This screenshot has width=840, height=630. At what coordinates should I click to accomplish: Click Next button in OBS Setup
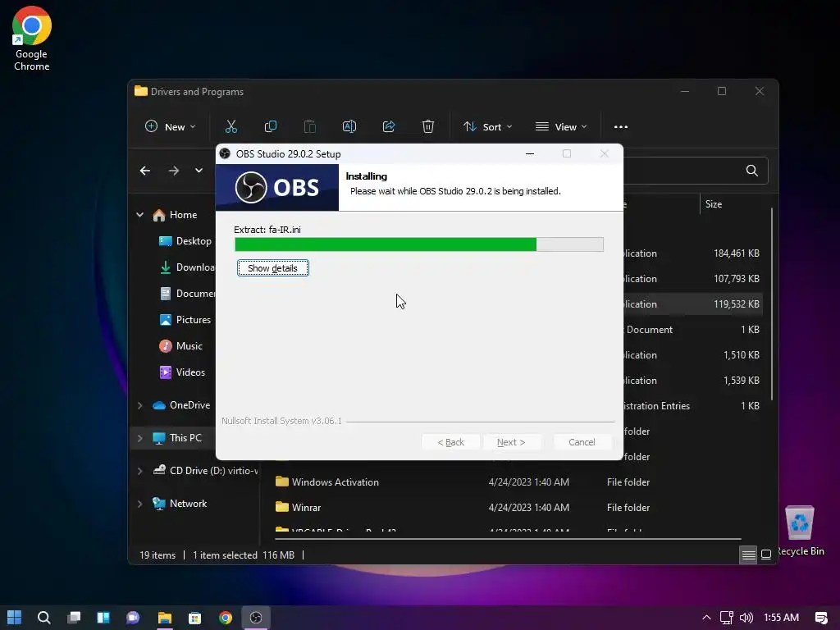510,442
